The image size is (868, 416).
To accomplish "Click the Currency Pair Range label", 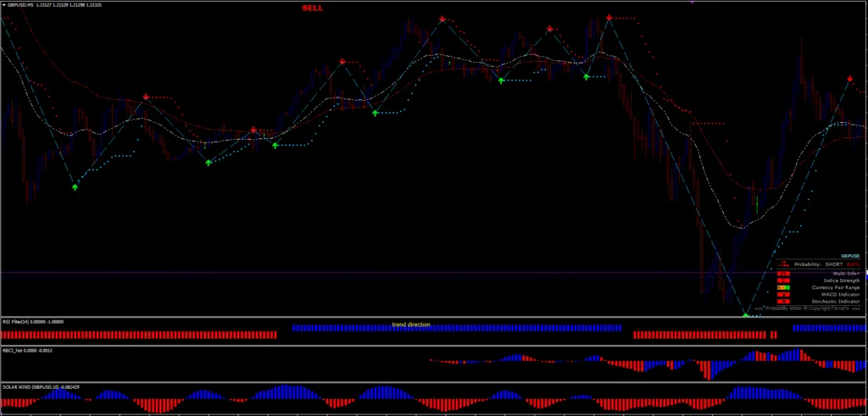I will click(x=836, y=288).
